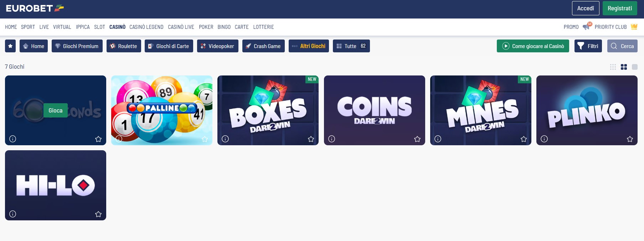The width and height of the screenshot is (644, 241).
Task: Open the Tutte 62 games list
Action: [x=351, y=46]
